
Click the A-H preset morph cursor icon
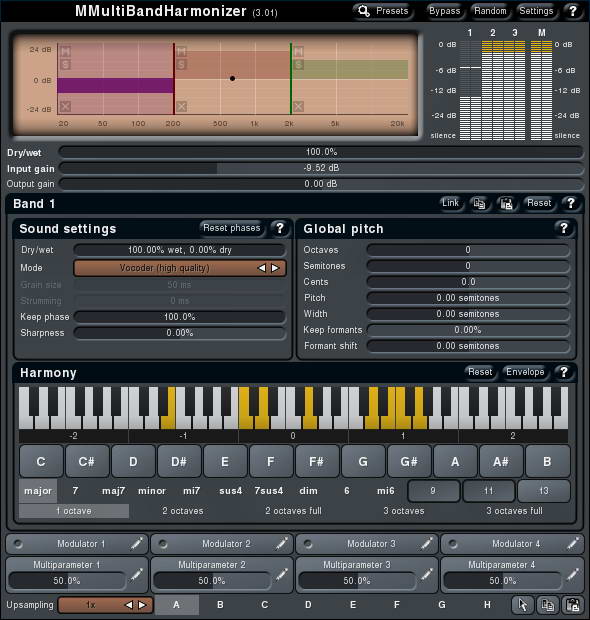tap(522, 605)
